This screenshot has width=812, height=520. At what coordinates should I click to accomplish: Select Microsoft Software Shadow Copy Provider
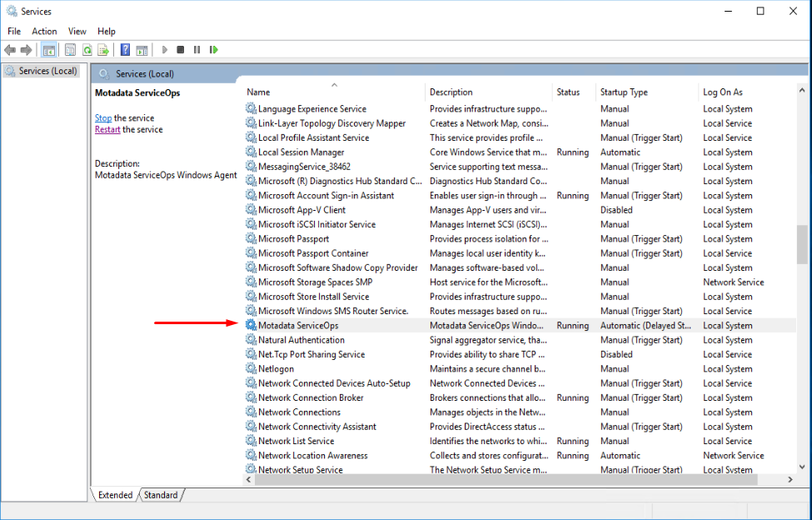(338, 267)
